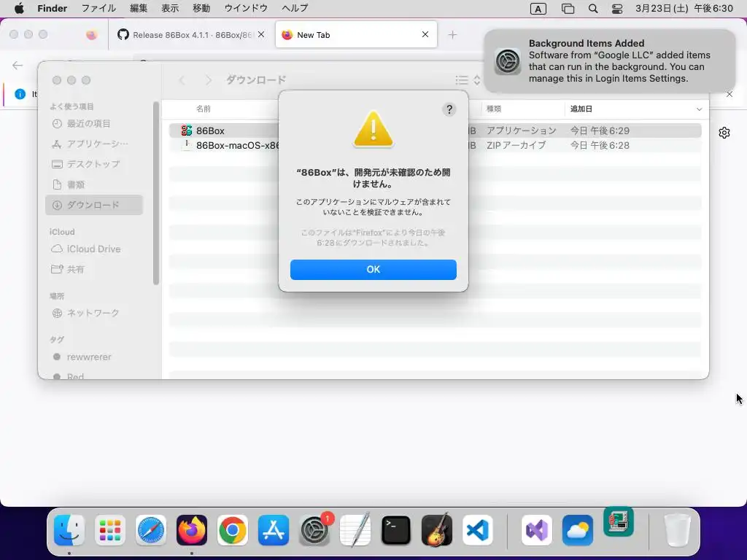Go forward in the Finder window
747x560 pixels.
[208, 80]
